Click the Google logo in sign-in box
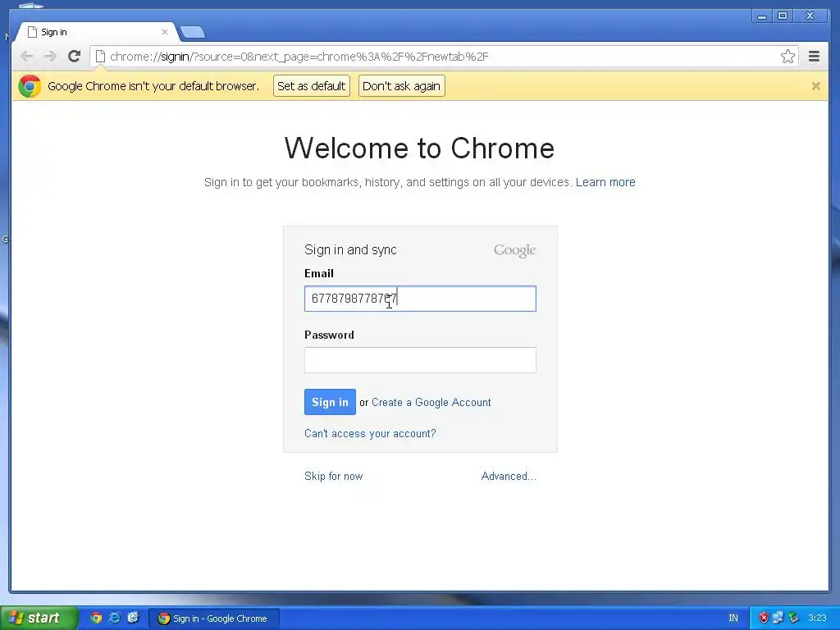Image resolution: width=840 pixels, height=630 pixels. pyautogui.click(x=514, y=250)
